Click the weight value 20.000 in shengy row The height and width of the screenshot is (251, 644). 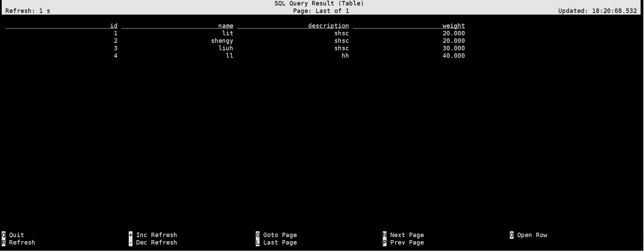tap(453, 41)
